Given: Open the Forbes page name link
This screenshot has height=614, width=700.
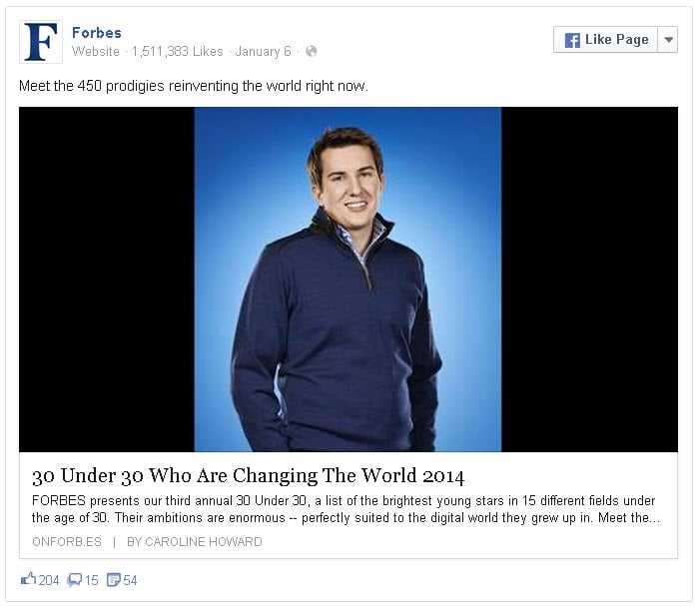Looking at the screenshot, I should click(x=97, y=33).
